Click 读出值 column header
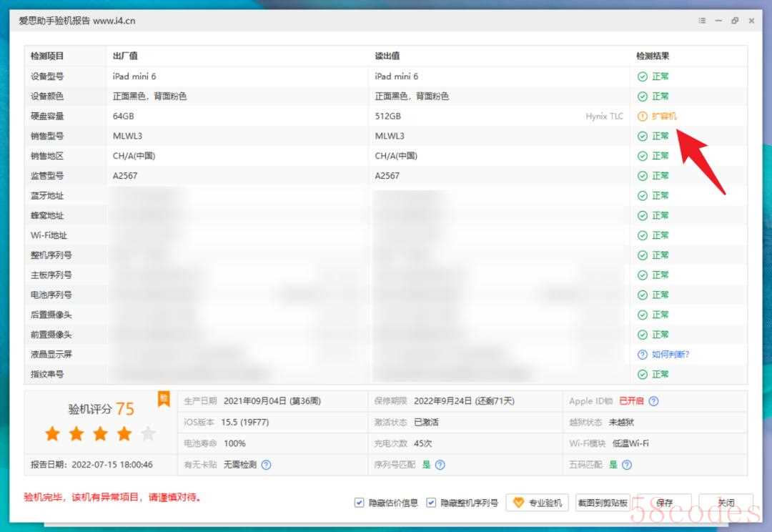This screenshot has height=532, width=772. [x=387, y=56]
